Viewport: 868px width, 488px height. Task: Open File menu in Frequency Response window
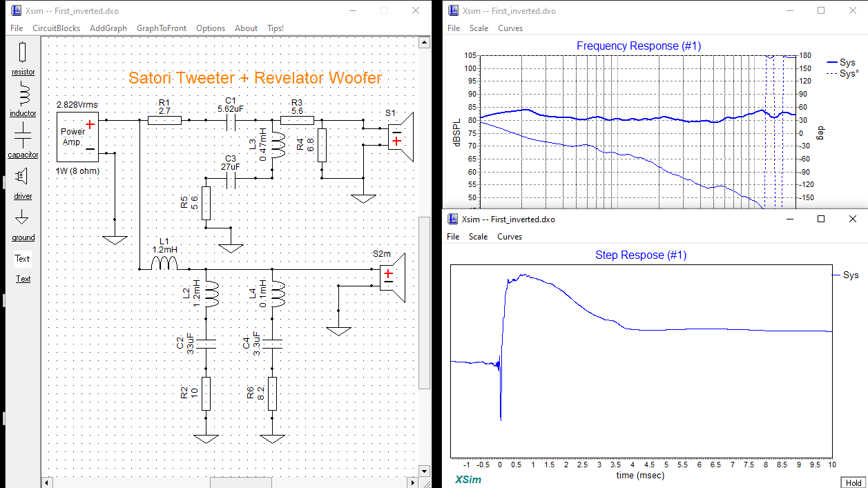coord(454,28)
